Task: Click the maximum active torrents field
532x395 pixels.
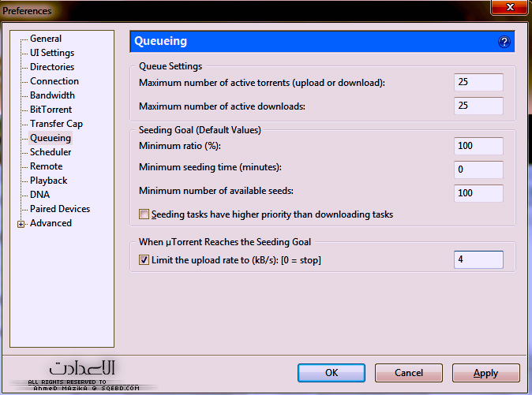Action: tap(478, 83)
